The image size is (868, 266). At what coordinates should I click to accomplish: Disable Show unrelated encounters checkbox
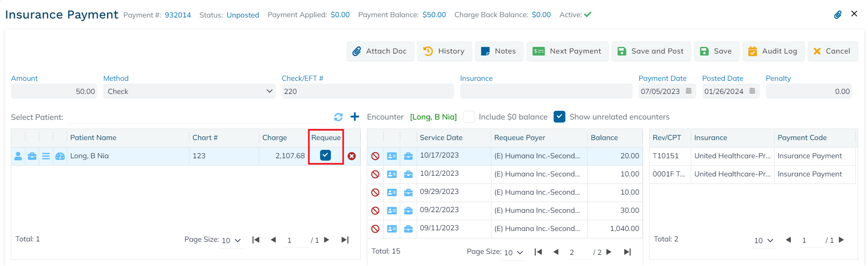tap(559, 117)
